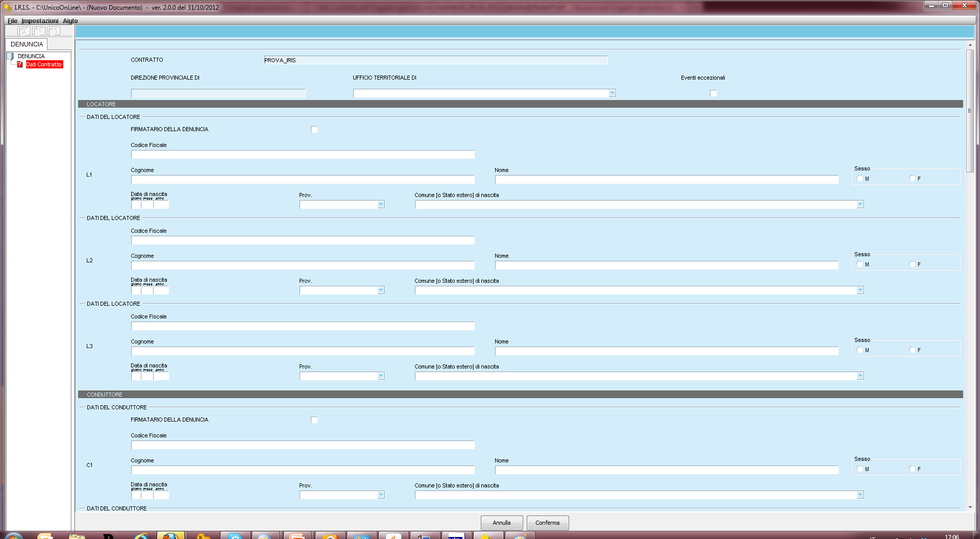Select sex M for locatore L2
This screenshot has height=539, width=980.
tap(860, 264)
